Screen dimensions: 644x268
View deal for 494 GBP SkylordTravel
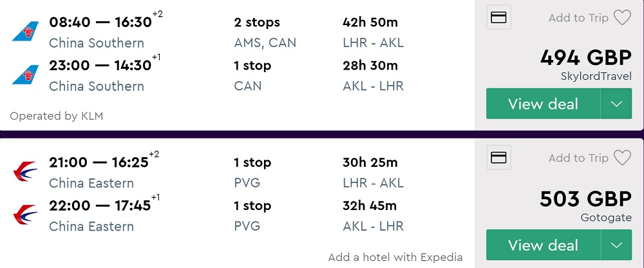pyautogui.click(x=543, y=104)
